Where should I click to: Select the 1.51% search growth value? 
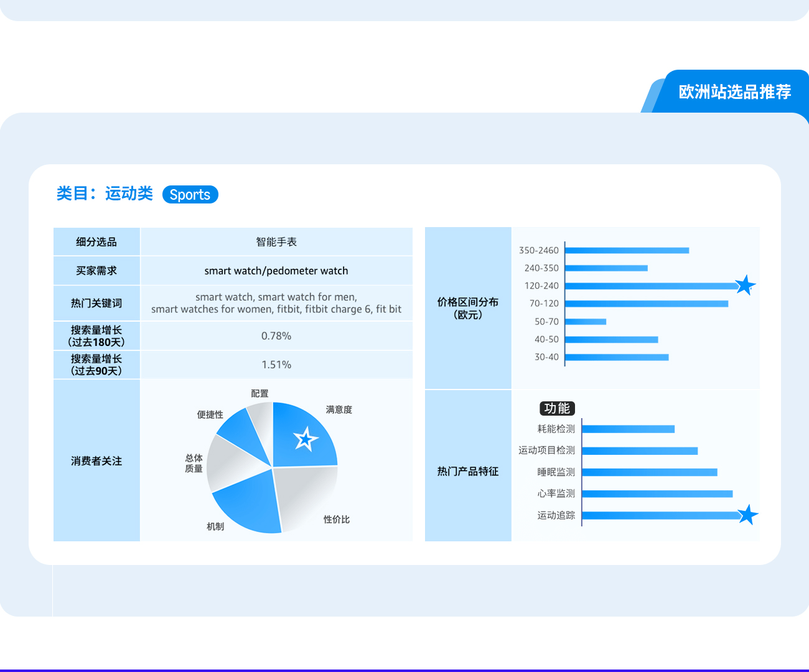tap(276, 365)
